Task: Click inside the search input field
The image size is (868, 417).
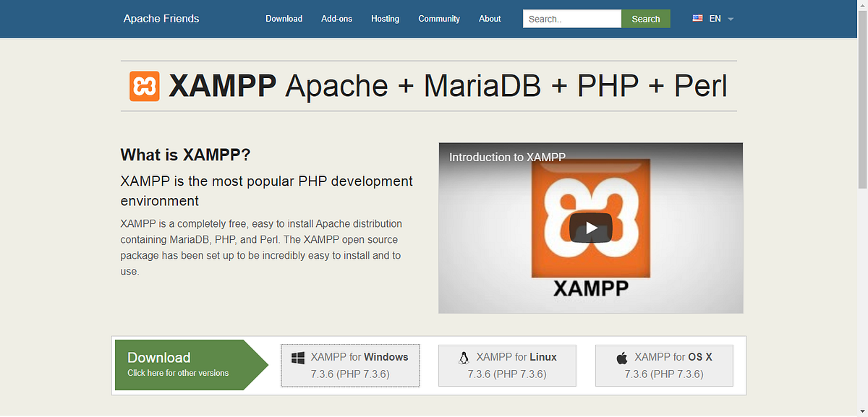Action: coord(571,18)
